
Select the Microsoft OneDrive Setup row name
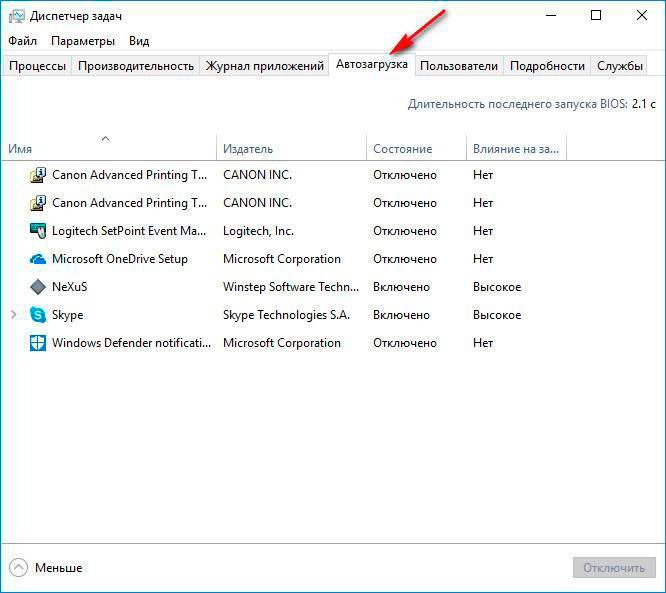pos(120,259)
